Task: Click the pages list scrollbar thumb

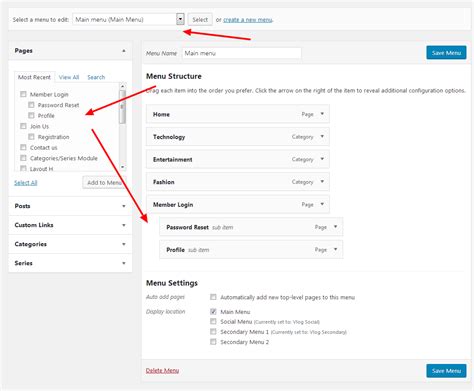Action: click(123, 107)
